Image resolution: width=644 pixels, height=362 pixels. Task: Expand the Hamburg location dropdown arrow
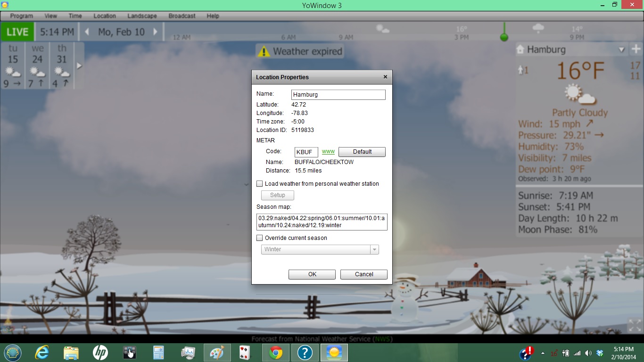click(621, 49)
